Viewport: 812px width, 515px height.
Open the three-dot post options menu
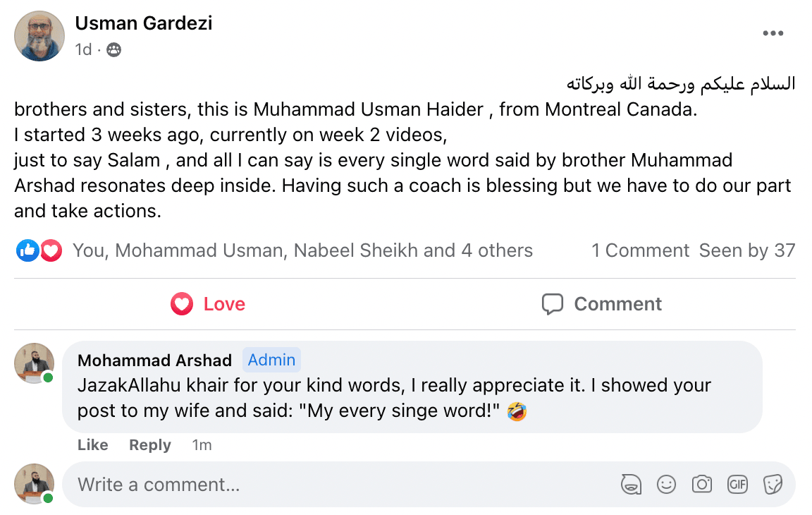tap(773, 33)
